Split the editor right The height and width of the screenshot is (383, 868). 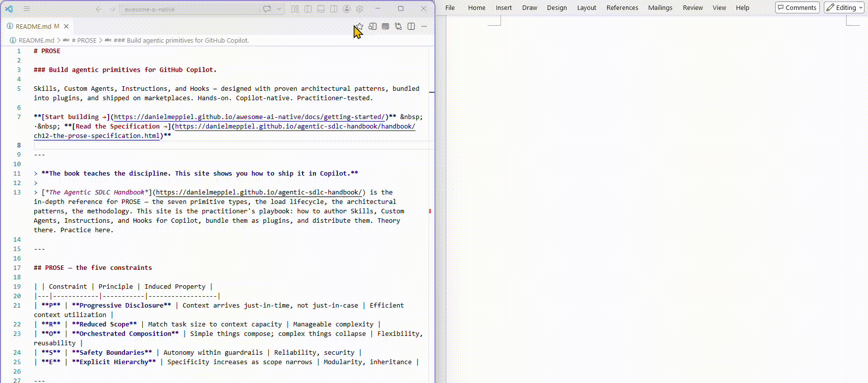(x=411, y=26)
